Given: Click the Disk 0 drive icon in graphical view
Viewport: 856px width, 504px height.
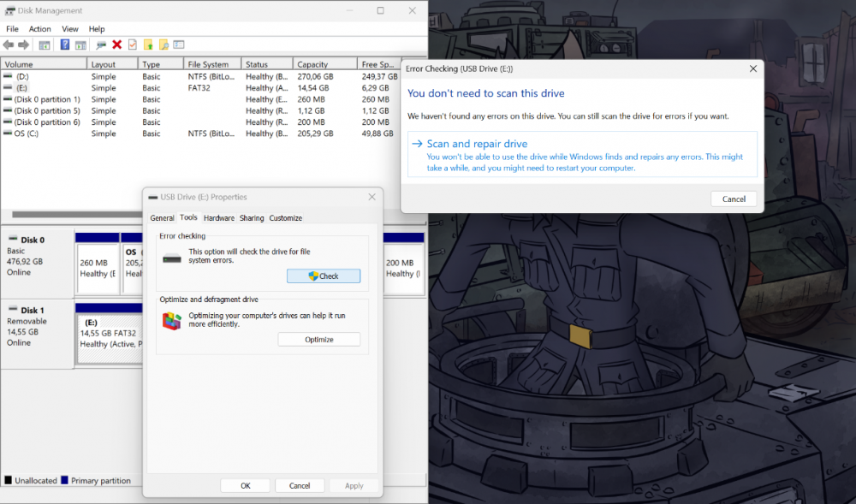Looking at the screenshot, I should coord(13,239).
